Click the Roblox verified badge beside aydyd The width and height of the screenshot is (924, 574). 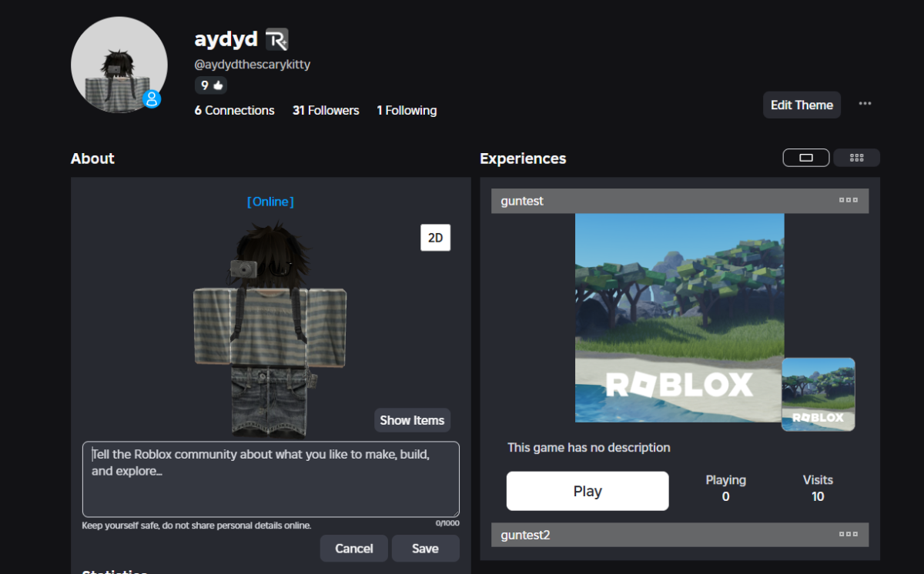pyautogui.click(x=276, y=39)
